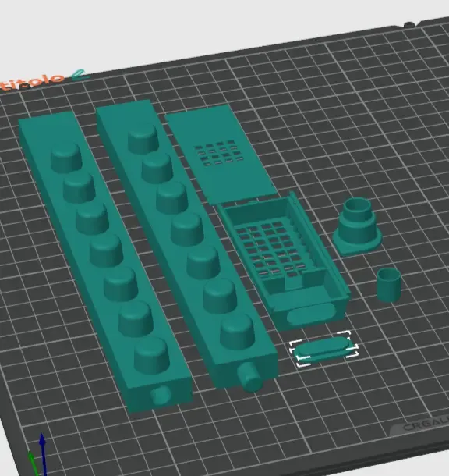This screenshot has height=476, width=449.
Task: Click the end peg on the leftmost bar
Action: (161, 396)
